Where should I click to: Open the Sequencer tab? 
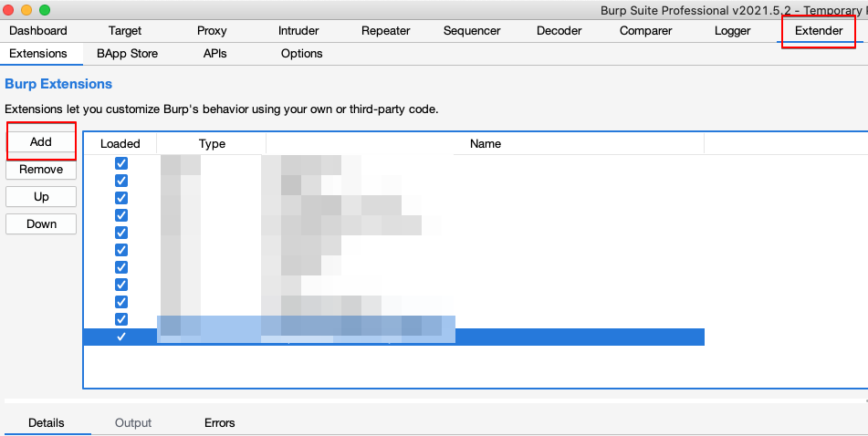click(472, 30)
